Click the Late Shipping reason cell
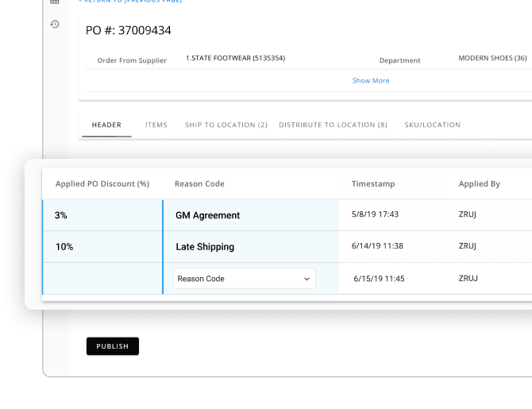 click(x=251, y=247)
